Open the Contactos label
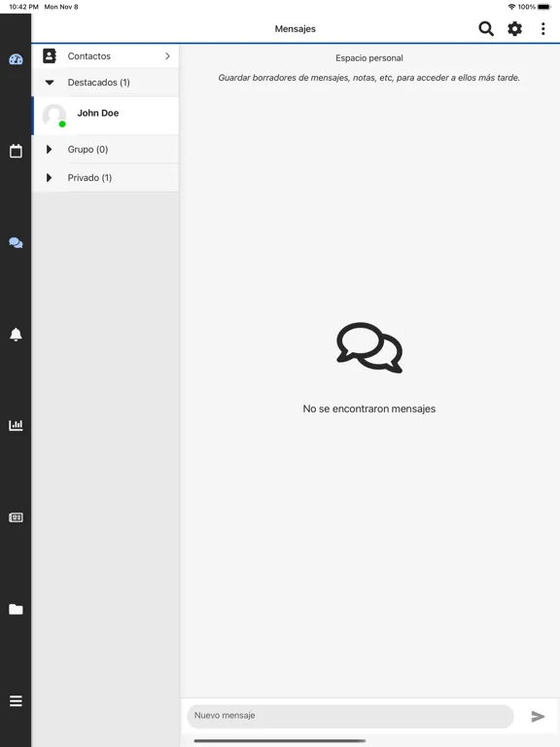The height and width of the screenshot is (747, 560). (89, 56)
